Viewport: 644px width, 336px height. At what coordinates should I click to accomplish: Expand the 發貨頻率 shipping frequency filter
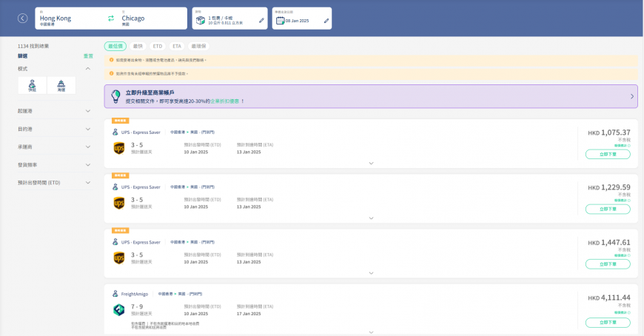tap(88, 165)
